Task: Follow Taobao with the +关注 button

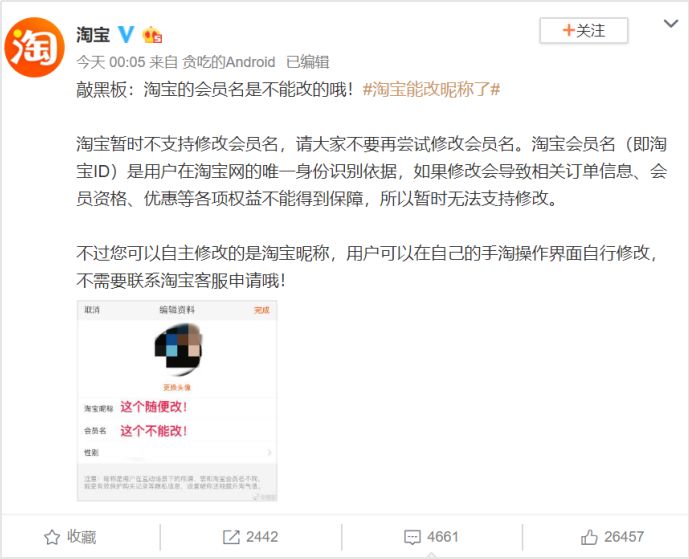Action: click(x=584, y=30)
